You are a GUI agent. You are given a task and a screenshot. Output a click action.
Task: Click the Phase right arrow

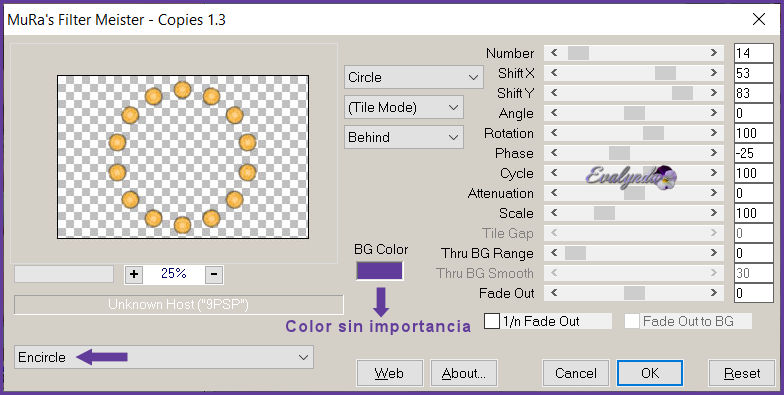pyautogui.click(x=714, y=153)
